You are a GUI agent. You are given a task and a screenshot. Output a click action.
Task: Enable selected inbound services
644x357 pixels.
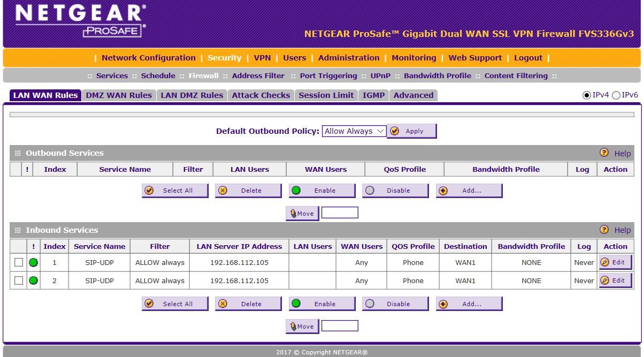coord(321,303)
